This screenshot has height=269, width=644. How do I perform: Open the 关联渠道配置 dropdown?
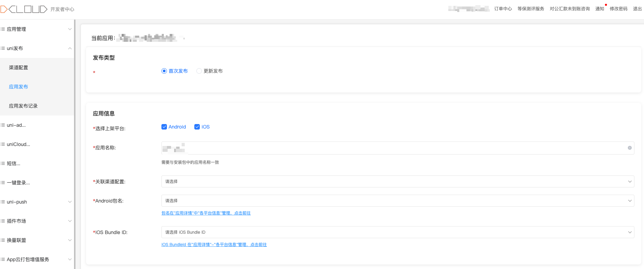click(398, 182)
